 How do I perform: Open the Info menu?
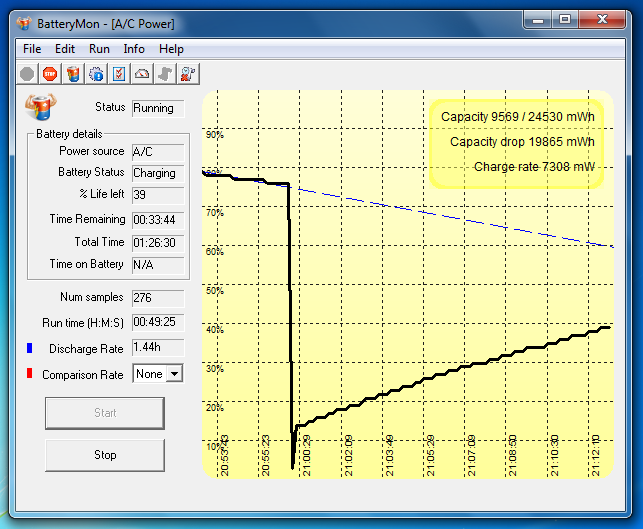click(134, 49)
